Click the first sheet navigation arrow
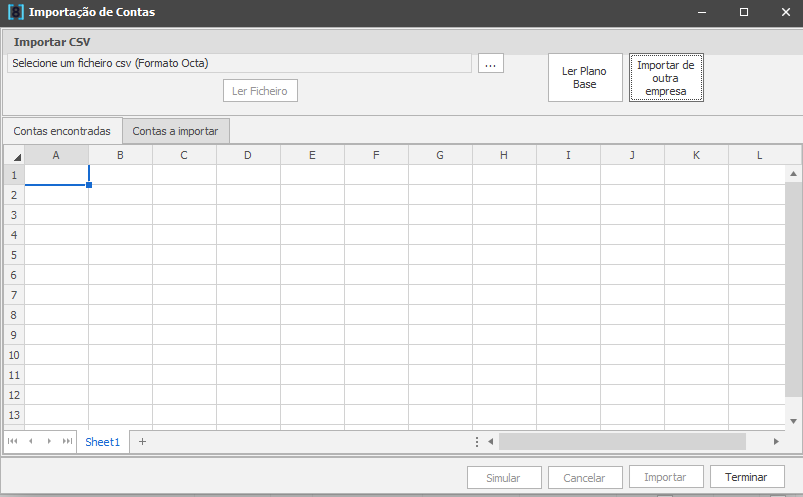The image size is (803, 497). (x=13, y=441)
